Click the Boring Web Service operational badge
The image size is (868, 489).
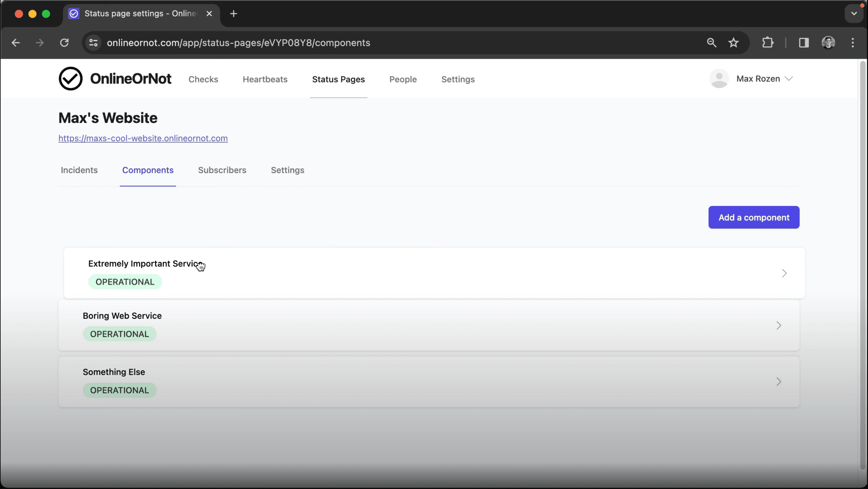click(x=119, y=334)
